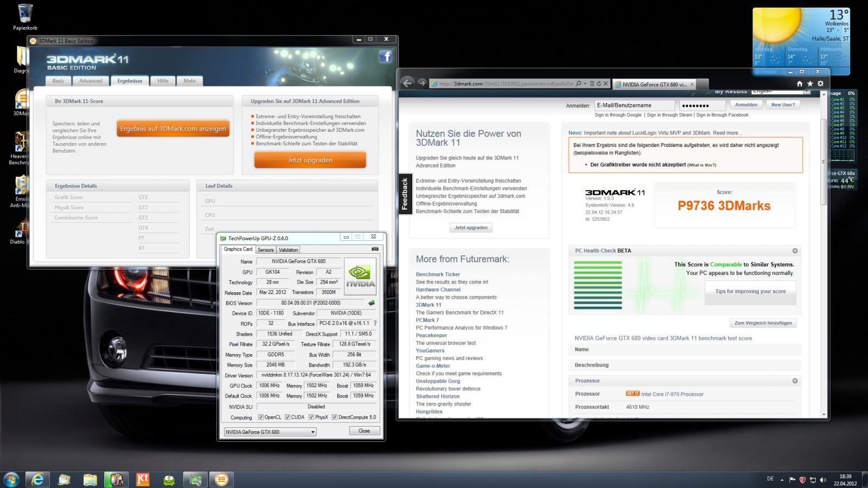Click Tips for improving your score
The height and width of the screenshot is (488, 868).
750,291
